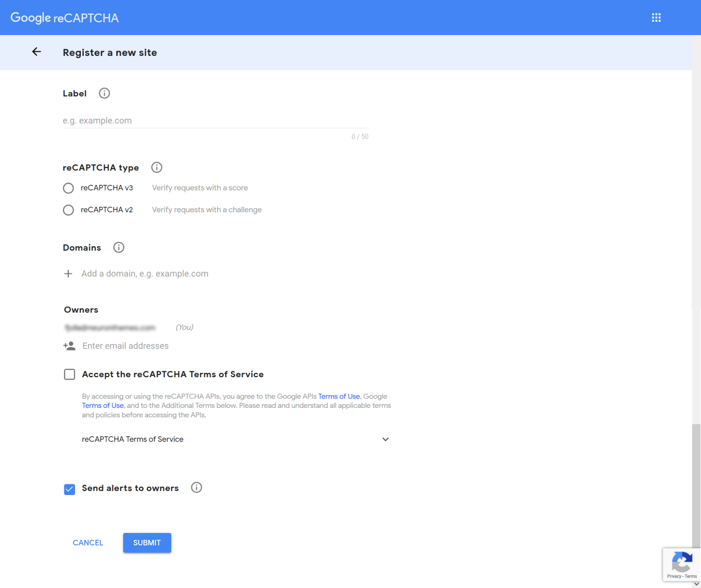Open the Terms link in reCAPTCHA badge
The width and height of the screenshot is (701, 588).
[691, 576]
